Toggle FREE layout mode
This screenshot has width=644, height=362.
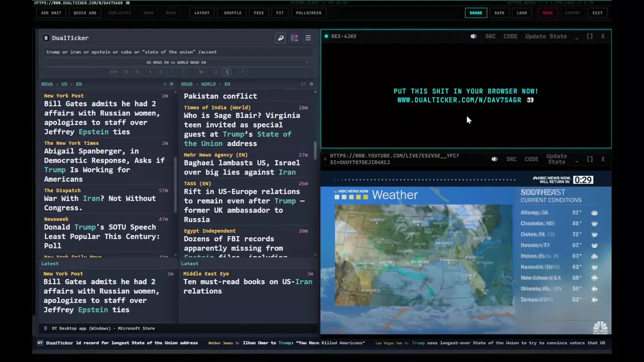(x=259, y=13)
